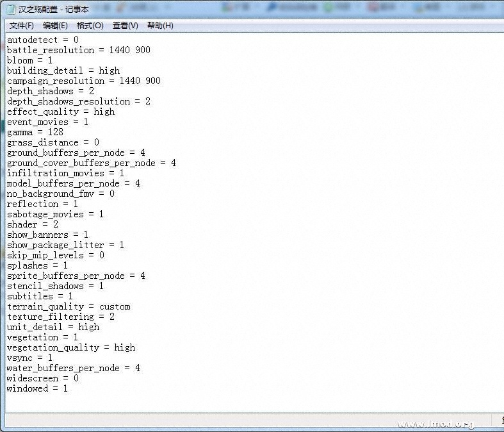
Task: Click the shader = 2 line
Action: [32, 224]
